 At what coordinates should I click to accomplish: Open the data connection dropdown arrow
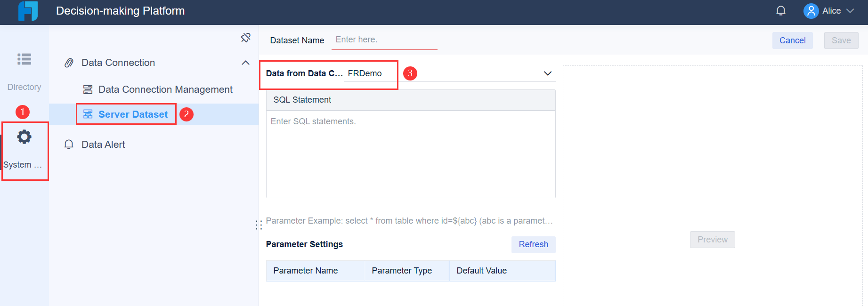click(547, 73)
